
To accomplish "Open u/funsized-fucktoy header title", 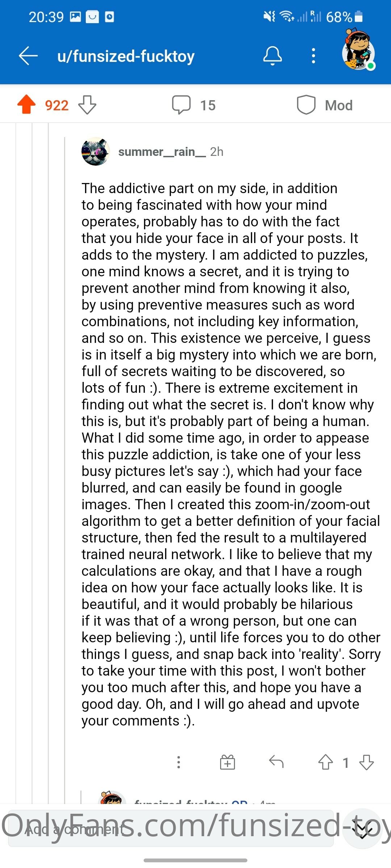I will [x=126, y=56].
